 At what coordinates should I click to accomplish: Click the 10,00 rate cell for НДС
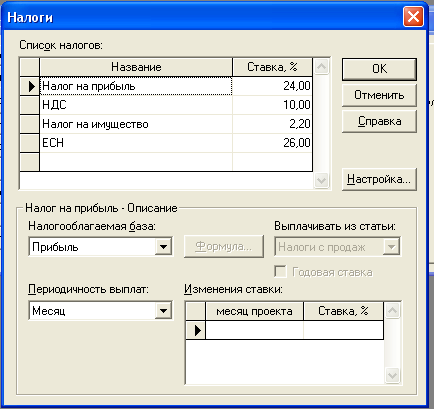273,105
